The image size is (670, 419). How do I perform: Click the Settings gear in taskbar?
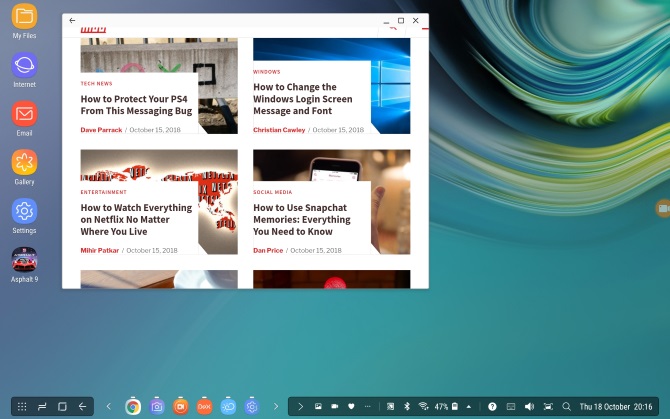(252, 406)
